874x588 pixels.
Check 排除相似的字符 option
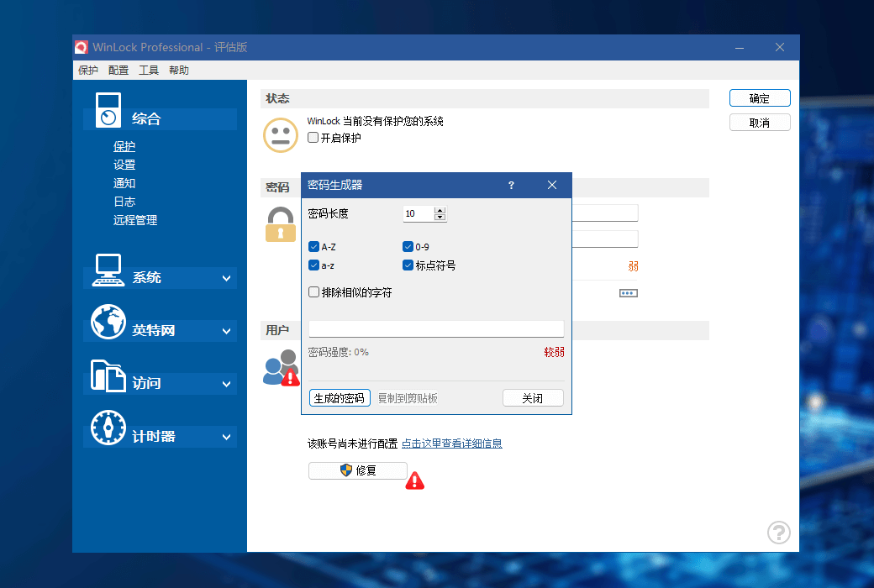(313, 292)
